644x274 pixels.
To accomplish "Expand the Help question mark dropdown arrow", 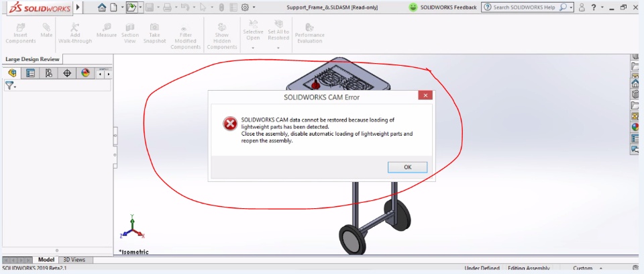I will tap(602, 7).
